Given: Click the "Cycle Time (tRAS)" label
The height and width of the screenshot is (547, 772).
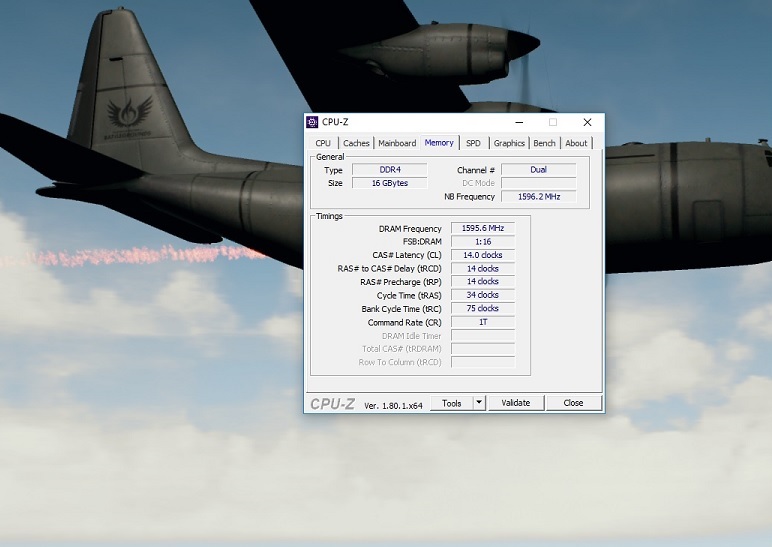Looking at the screenshot, I should 409,295.
